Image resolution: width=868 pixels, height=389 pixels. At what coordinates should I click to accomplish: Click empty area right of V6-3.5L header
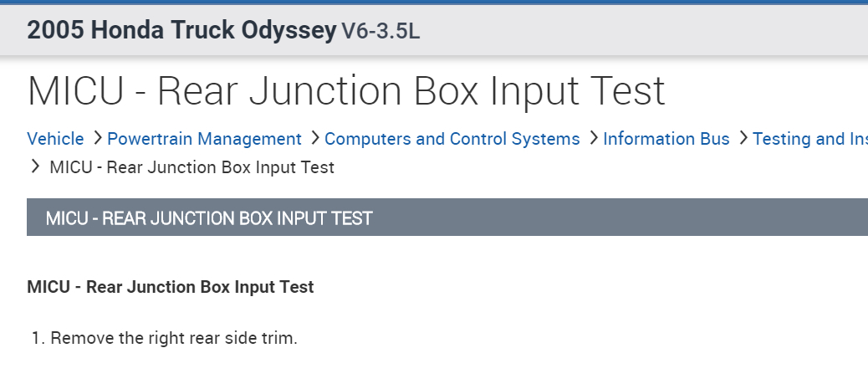point(644,32)
